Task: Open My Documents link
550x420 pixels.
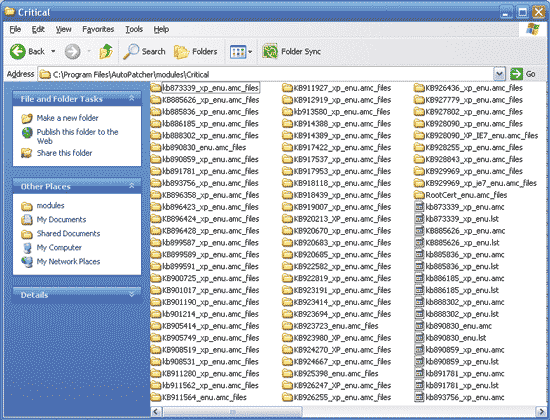Action: click(x=61, y=220)
